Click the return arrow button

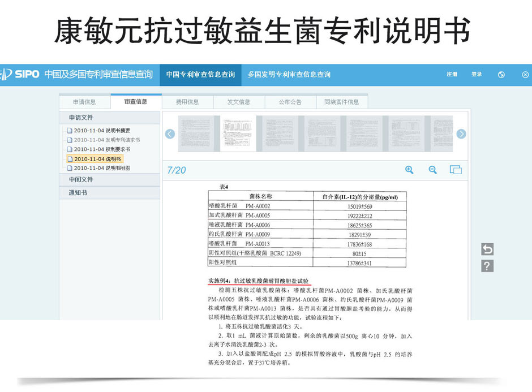coord(487,249)
